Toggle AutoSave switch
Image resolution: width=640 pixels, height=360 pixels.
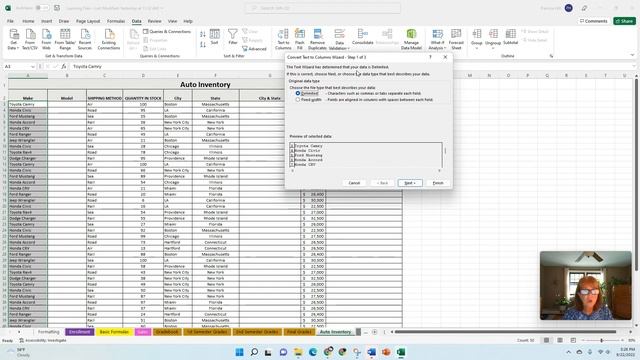tap(41, 8)
